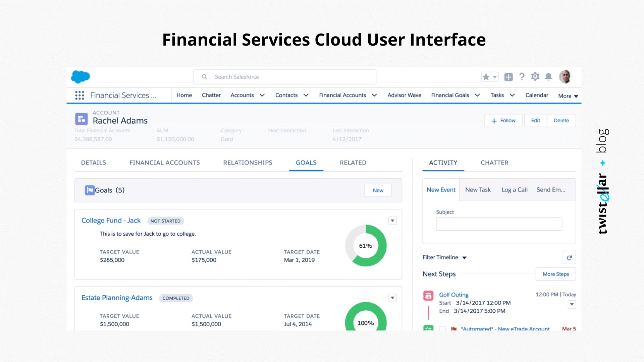Open the Help question mark icon
The image size is (644, 362).
pyautogui.click(x=522, y=77)
